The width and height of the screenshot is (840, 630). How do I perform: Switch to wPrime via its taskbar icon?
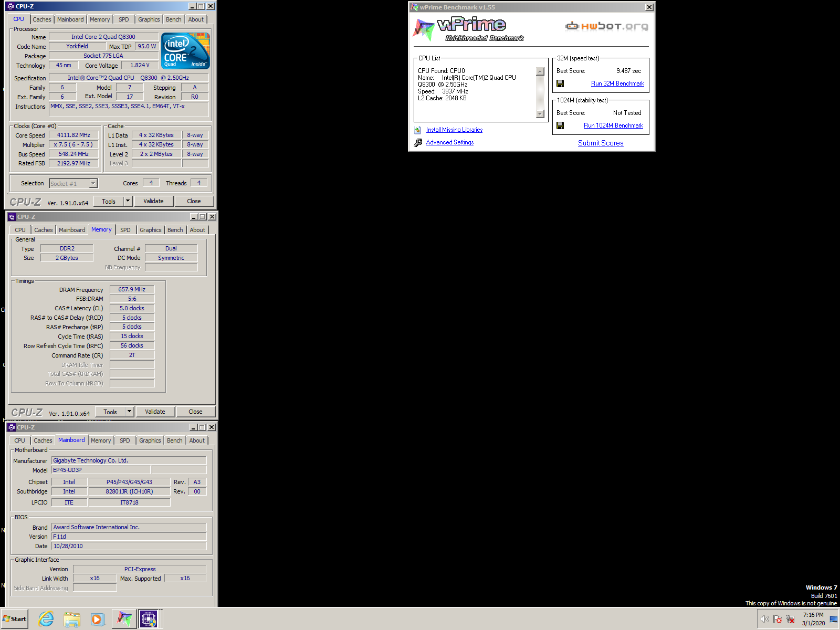point(124,619)
